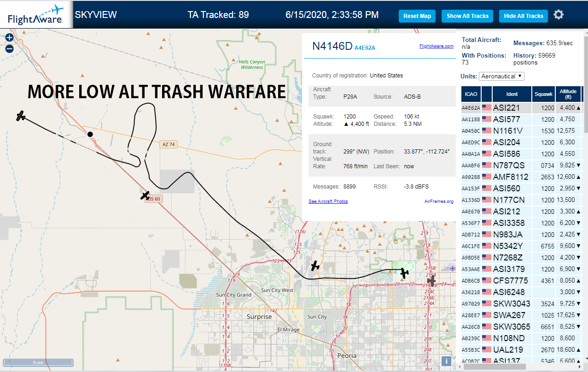Click the FlightAware logo
This screenshot has width=588, height=372.
click(36, 15)
